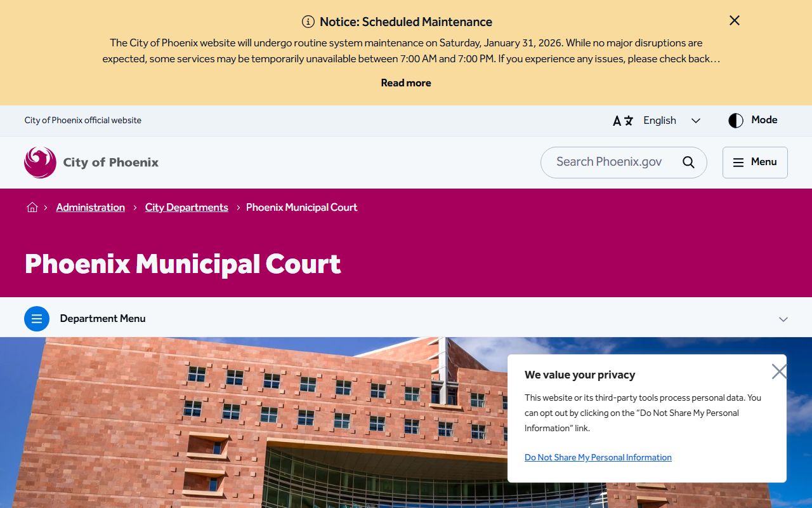Expand Department Menu with chevron arrow

[783, 319]
